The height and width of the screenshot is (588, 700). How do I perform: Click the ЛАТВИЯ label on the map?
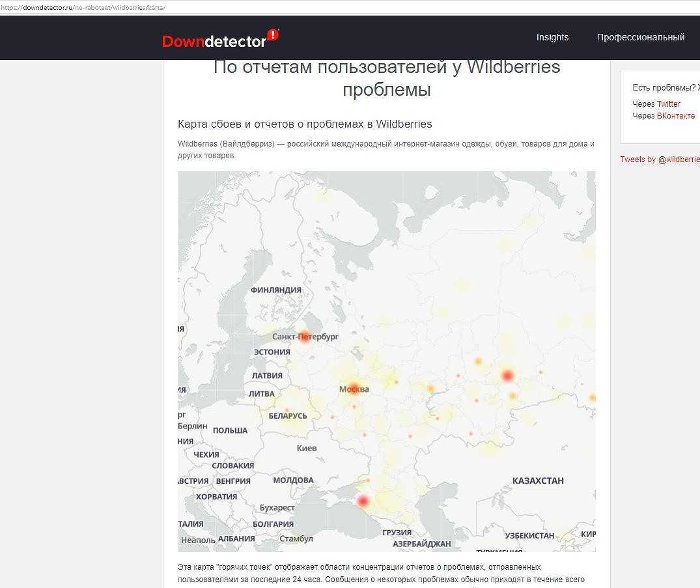coord(267,376)
